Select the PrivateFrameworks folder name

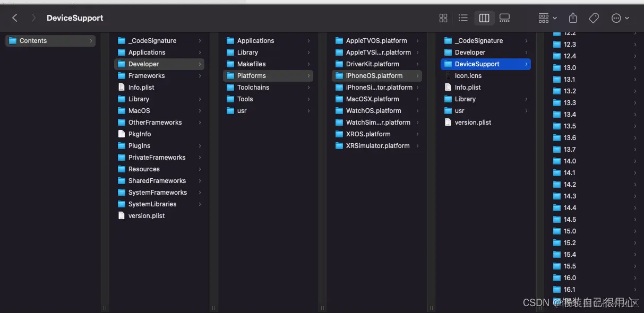pos(157,158)
